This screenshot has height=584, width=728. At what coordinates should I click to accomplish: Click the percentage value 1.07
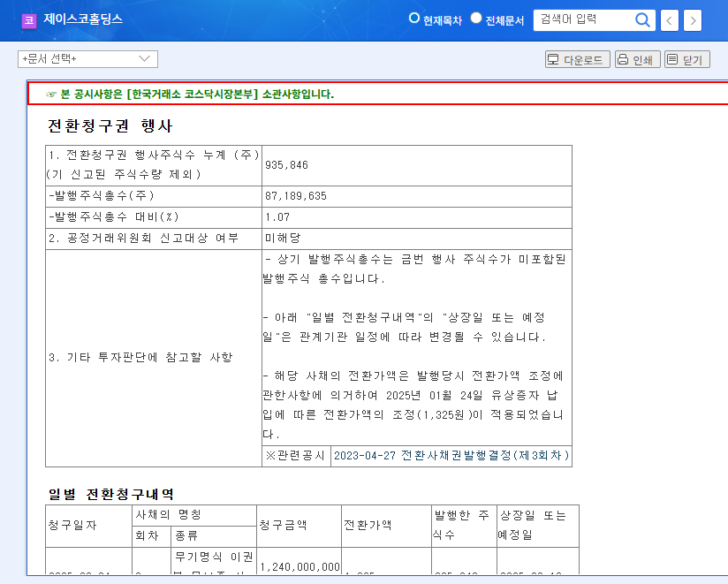[277, 217]
